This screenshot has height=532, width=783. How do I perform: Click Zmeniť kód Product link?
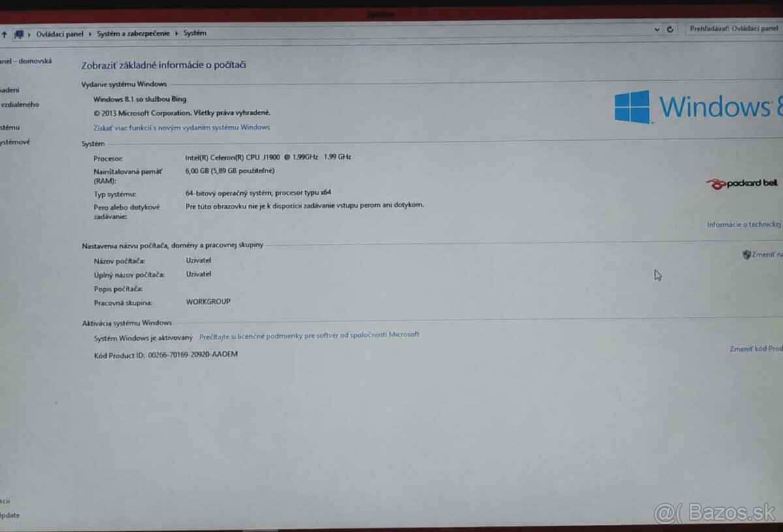click(756, 349)
